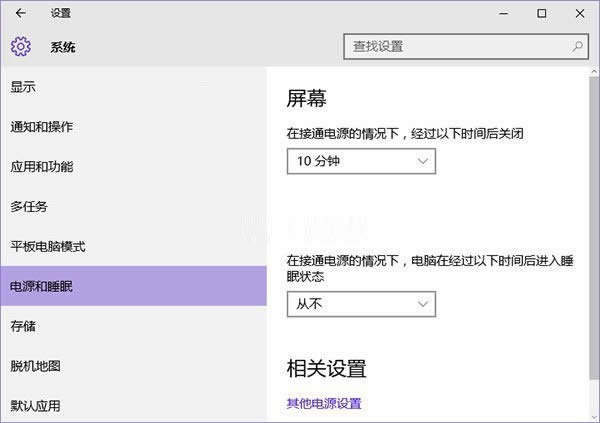
Task: Follow the 其他电源设置 link
Action: pos(323,404)
